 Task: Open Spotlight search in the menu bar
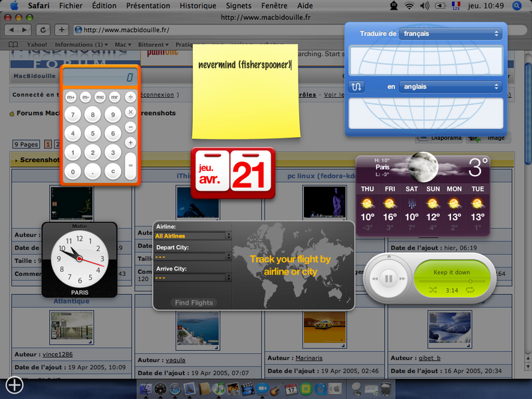coord(517,6)
